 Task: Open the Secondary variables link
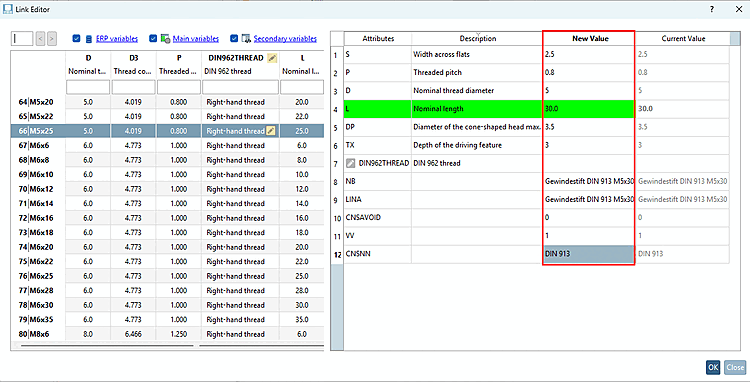285,39
